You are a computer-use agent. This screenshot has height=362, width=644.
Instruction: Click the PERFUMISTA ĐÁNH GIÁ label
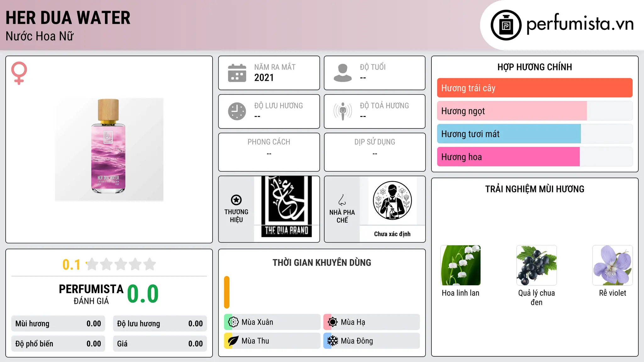(x=91, y=294)
